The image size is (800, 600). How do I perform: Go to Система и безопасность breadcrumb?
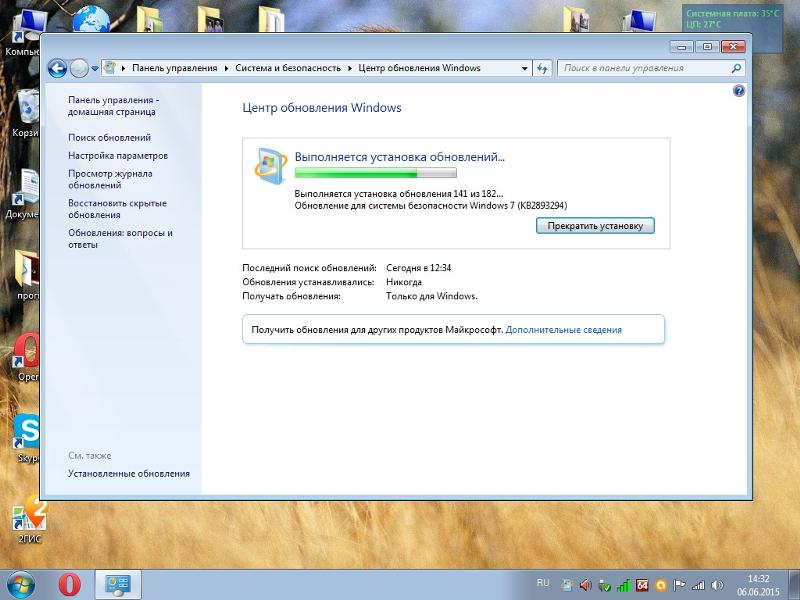coord(288,68)
